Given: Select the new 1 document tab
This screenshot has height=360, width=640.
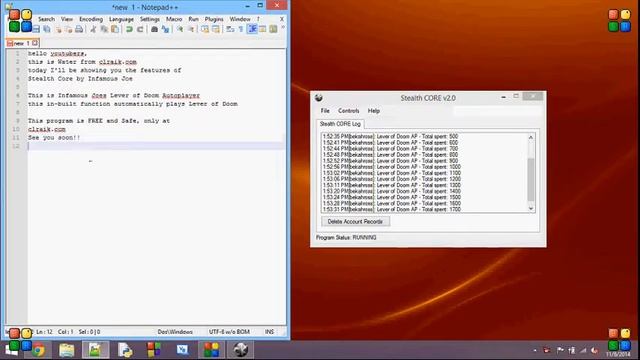Looking at the screenshot, I should coord(22,43).
